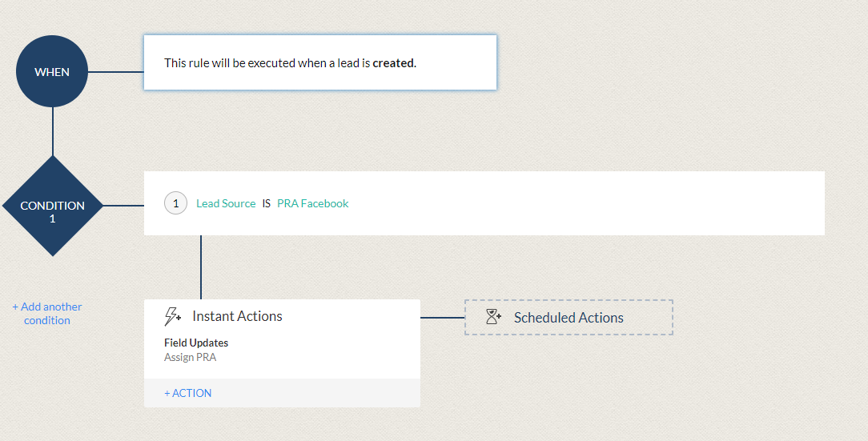This screenshot has height=441, width=868.
Task: Click the Lead Source condition field
Action: pos(226,203)
